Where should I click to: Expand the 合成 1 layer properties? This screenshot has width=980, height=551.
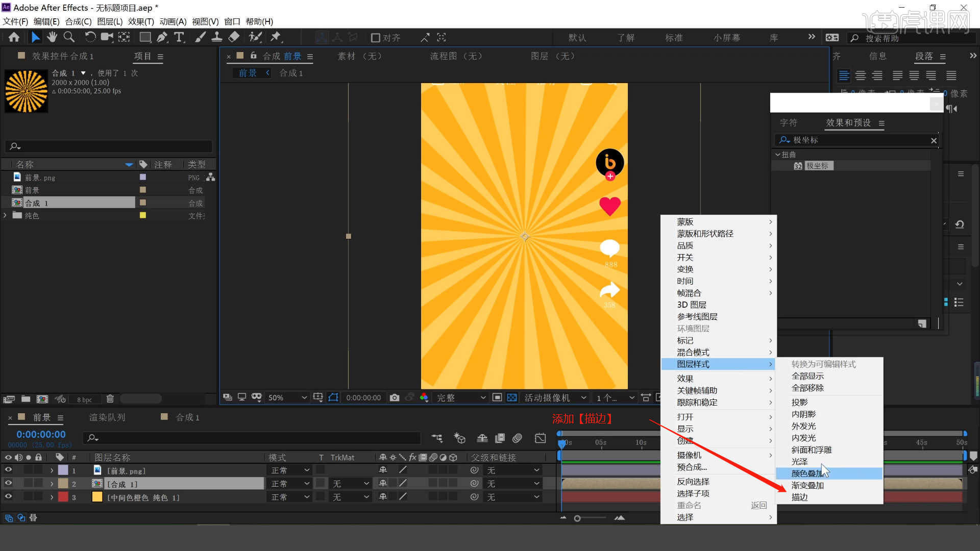point(52,484)
